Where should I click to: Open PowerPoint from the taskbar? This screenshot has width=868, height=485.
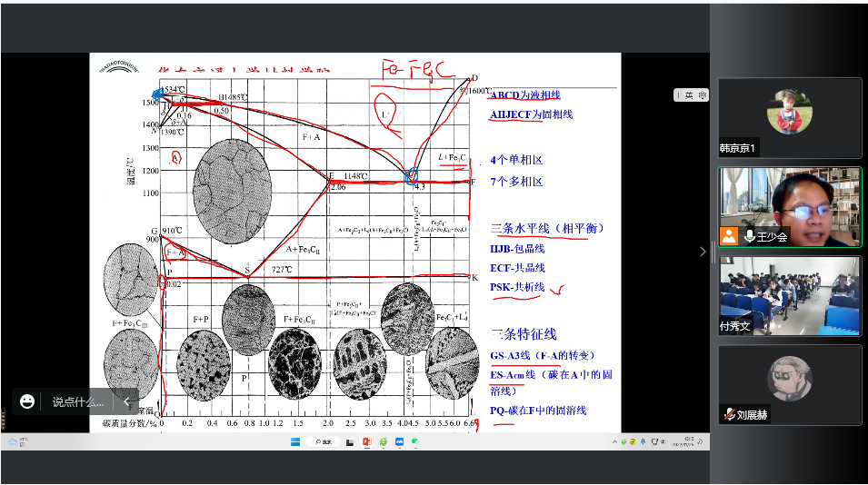click(367, 441)
